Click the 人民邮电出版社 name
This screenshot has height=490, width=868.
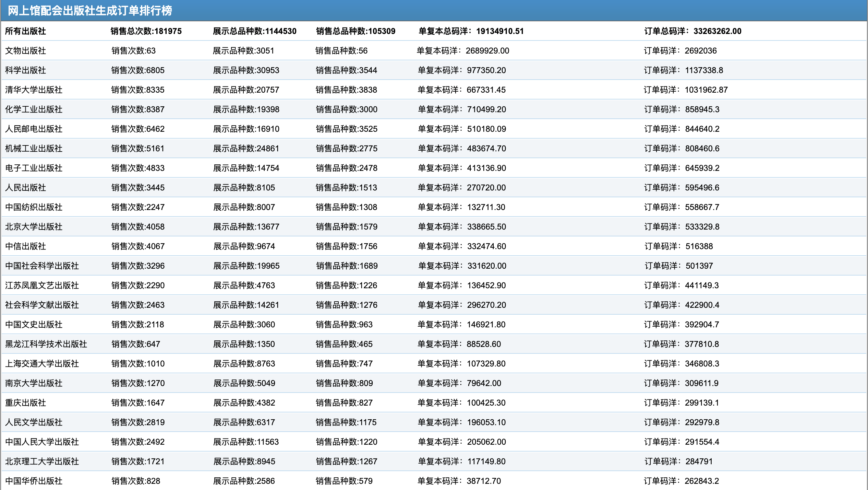34,129
